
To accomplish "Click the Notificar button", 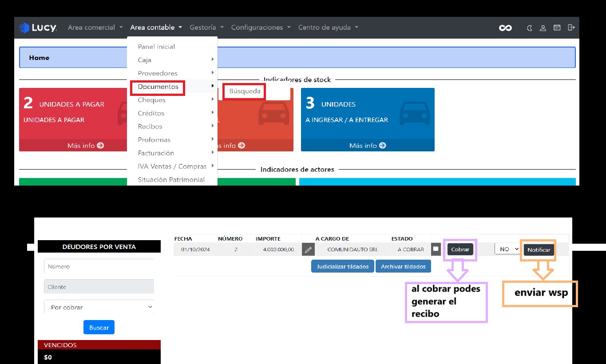I will click(x=539, y=250).
